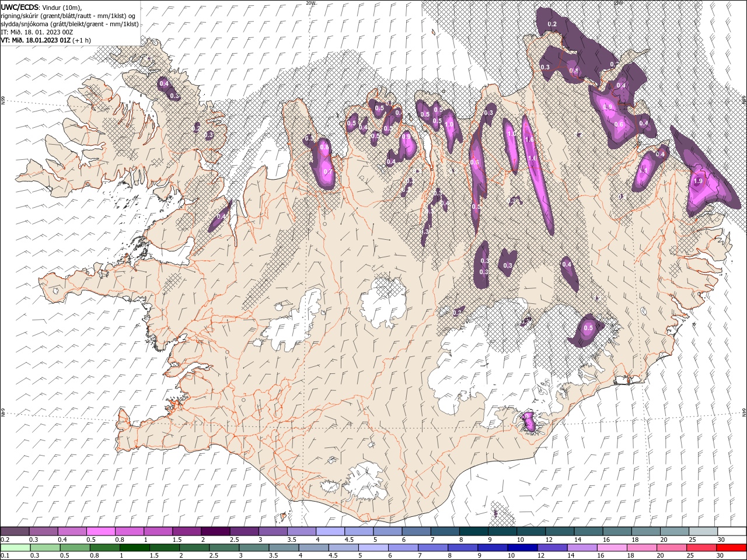This screenshot has width=747, height=560.
Task: Select bright red bottom legend swatch at 30
Action: tap(731, 548)
